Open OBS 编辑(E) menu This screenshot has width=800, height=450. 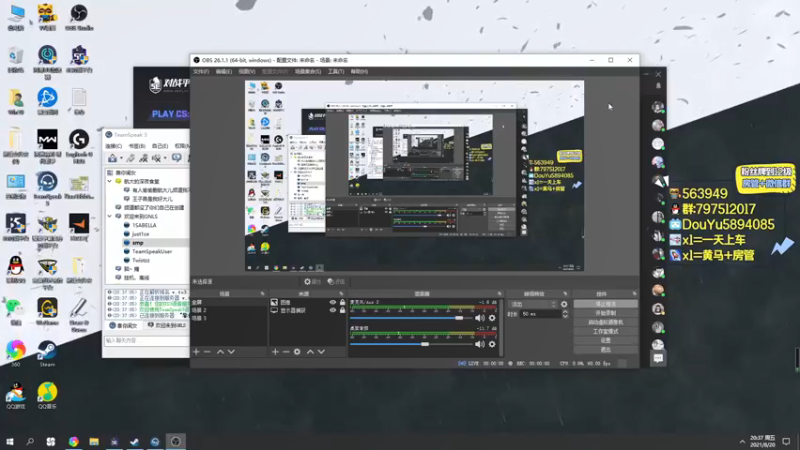click(223, 71)
